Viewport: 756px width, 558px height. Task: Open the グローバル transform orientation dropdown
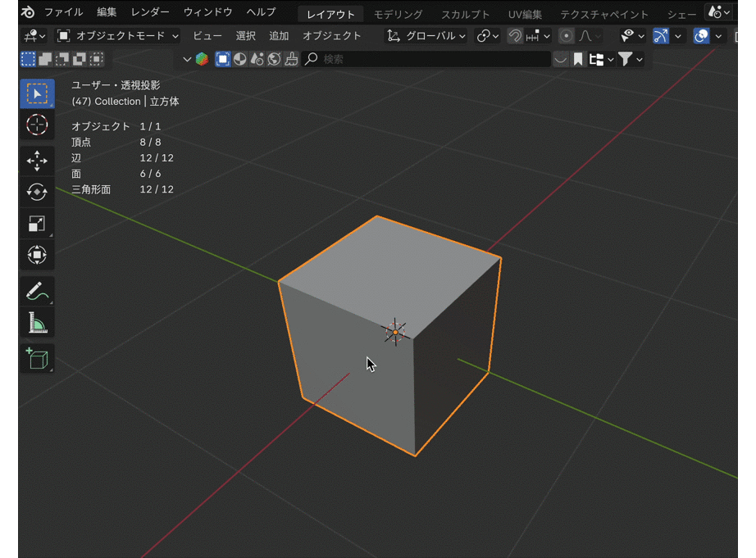[426, 36]
